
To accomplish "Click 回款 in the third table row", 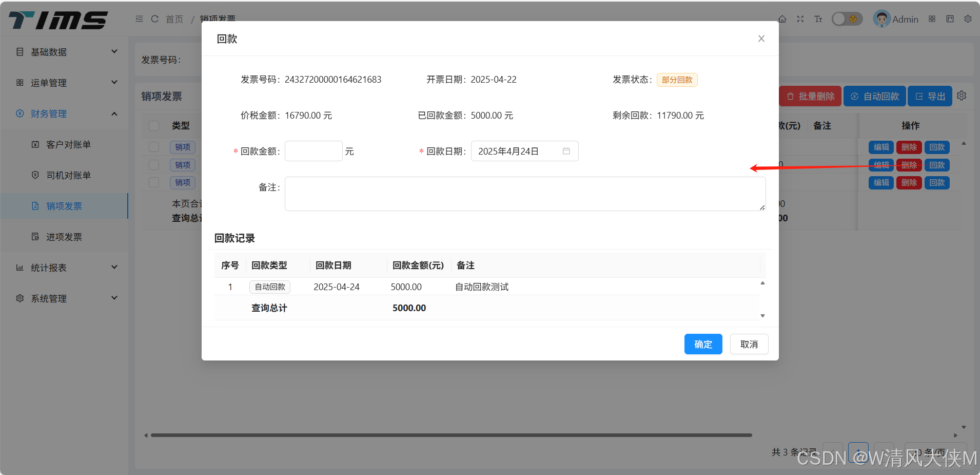I will click(x=937, y=182).
